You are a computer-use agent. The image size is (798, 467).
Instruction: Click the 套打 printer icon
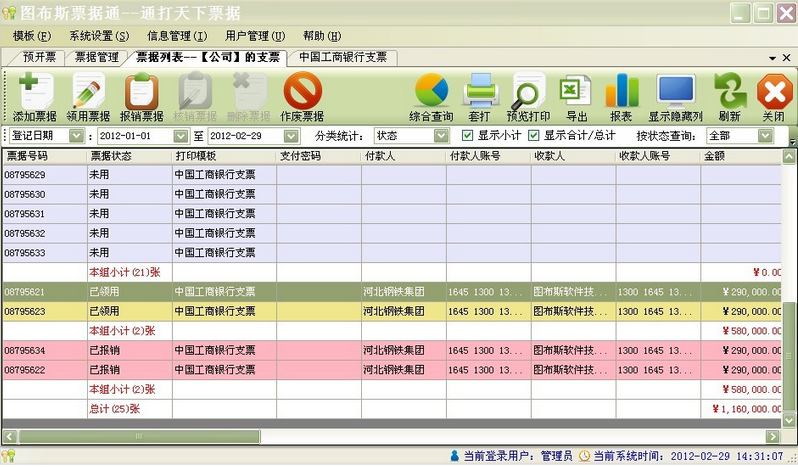[478, 97]
